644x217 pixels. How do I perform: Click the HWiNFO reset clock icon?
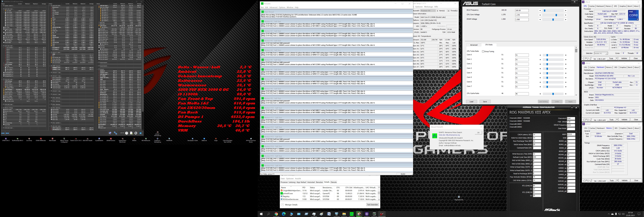[x=127, y=133]
